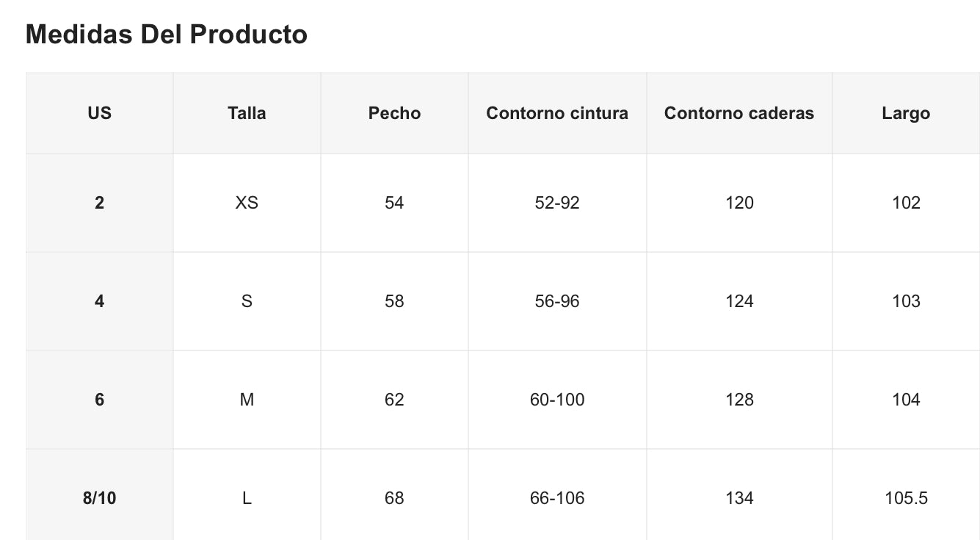Select the 52-92 waist measurement cell
Viewport: 980px width, 540px height.
click(x=557, y=203)
